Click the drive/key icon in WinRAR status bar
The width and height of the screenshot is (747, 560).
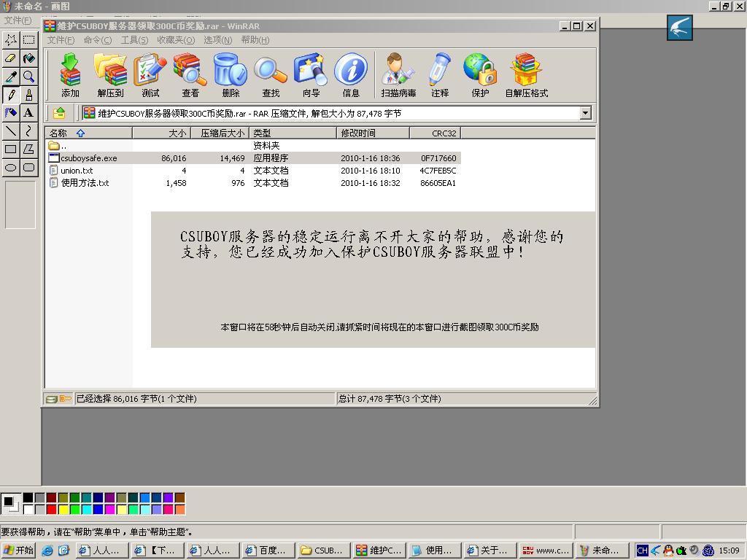coord(58,399)
